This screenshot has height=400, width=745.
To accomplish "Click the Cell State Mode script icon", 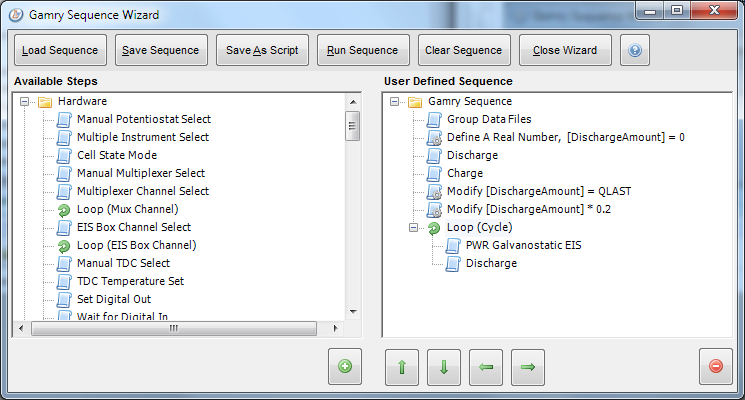I will click(x=64, y=156).
